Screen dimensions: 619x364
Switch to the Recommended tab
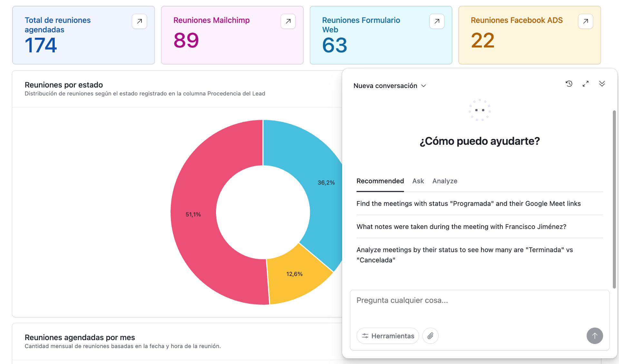(380, 181)
